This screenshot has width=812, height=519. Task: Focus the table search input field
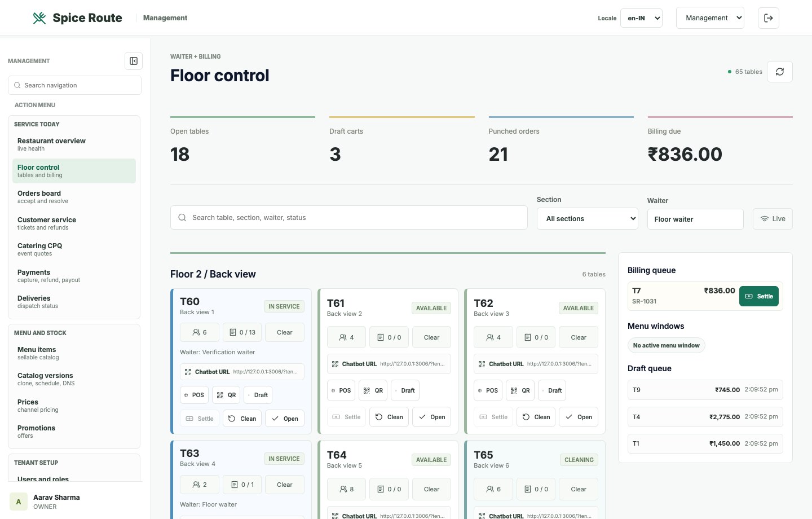[349, 217]
